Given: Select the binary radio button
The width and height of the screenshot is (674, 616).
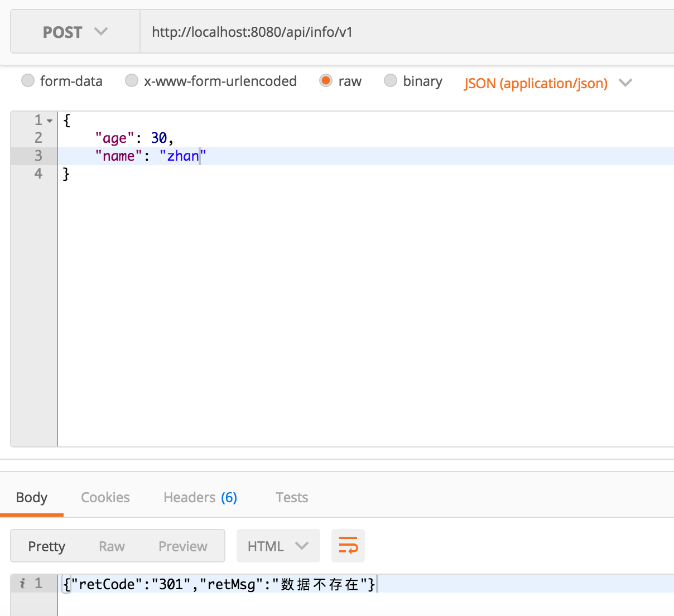Looking at the screenshot, I should click(x=391, y=81).
